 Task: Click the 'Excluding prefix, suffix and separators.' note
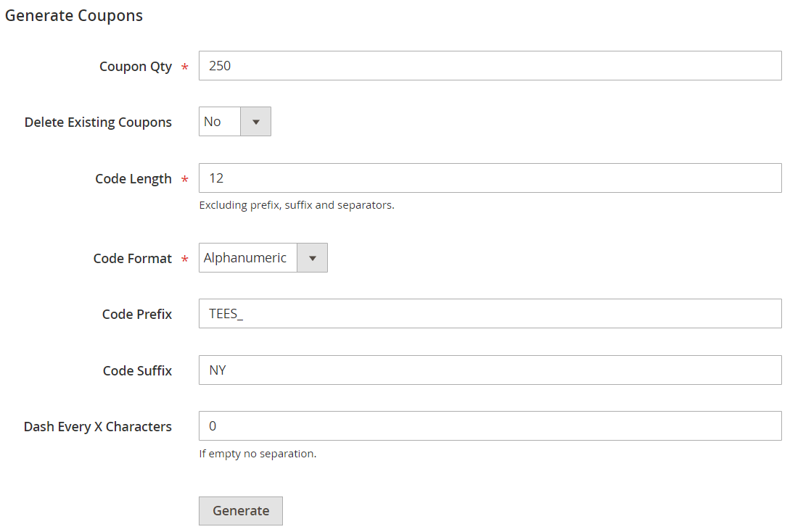297,205
